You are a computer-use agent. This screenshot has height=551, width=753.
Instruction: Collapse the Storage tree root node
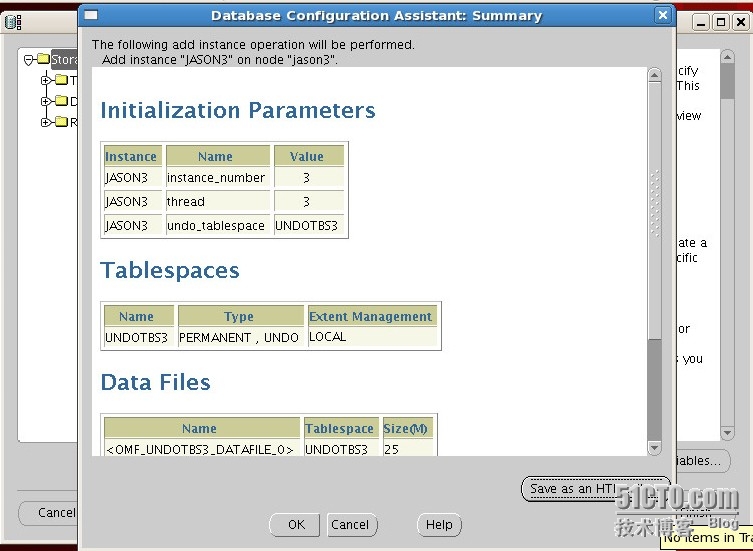point(29,60)
